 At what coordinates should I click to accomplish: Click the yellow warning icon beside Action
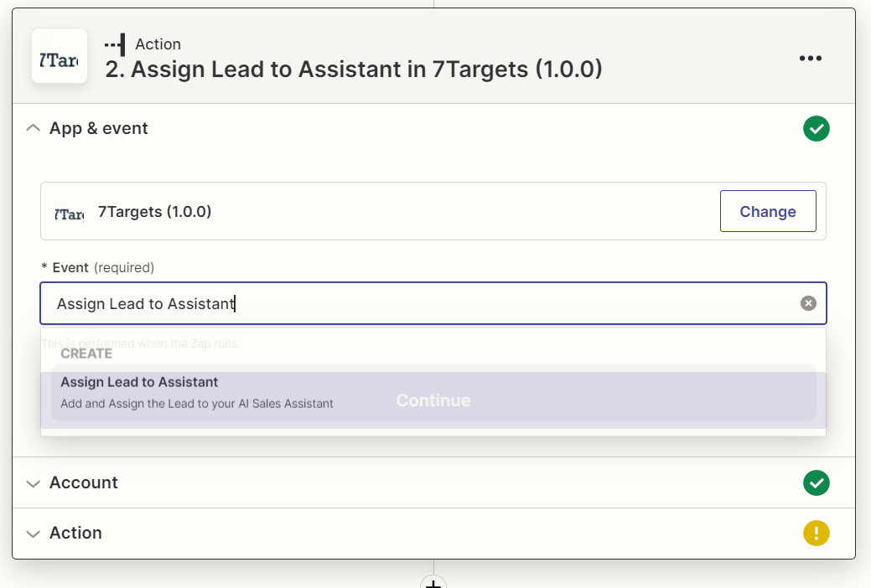click(816, 533)
